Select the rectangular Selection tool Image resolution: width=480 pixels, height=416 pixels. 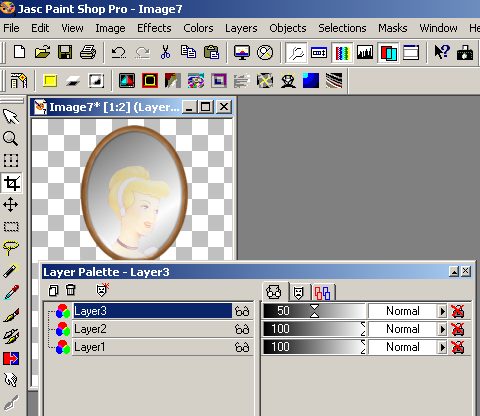pyautogui.click(x=11, y=227)
